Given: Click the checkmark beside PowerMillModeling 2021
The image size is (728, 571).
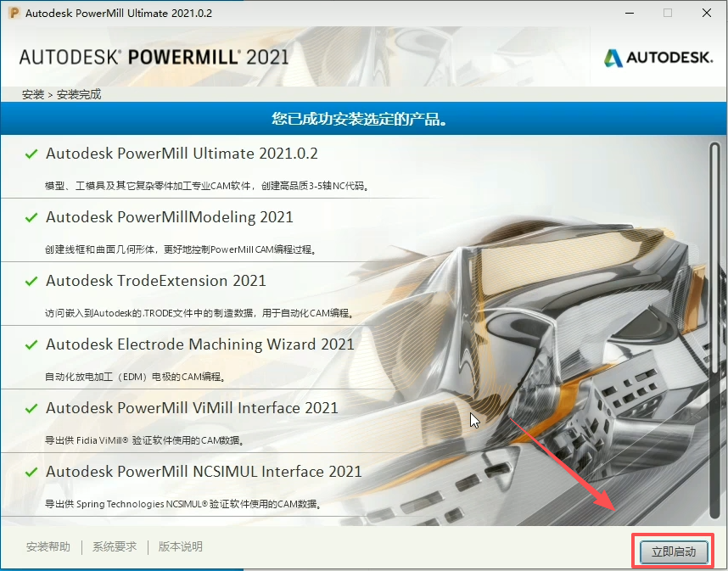Looking at the screenshot, I should 31,218.
